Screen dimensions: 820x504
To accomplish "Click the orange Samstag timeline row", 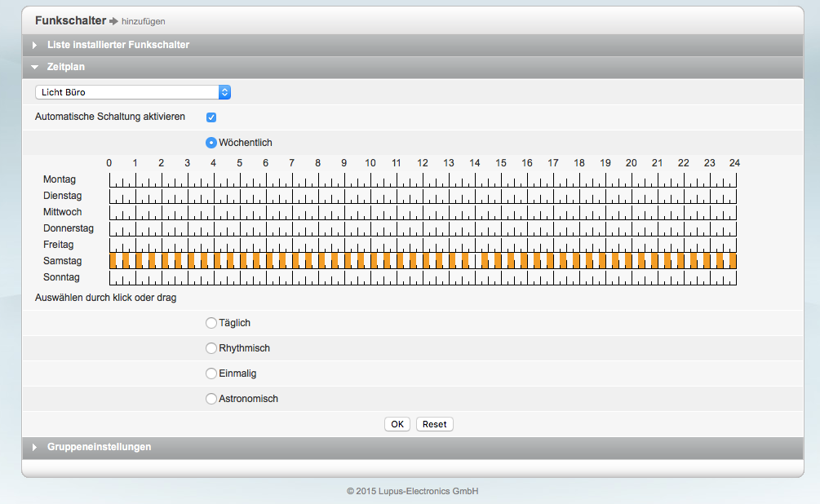I will tap(423, 261).
